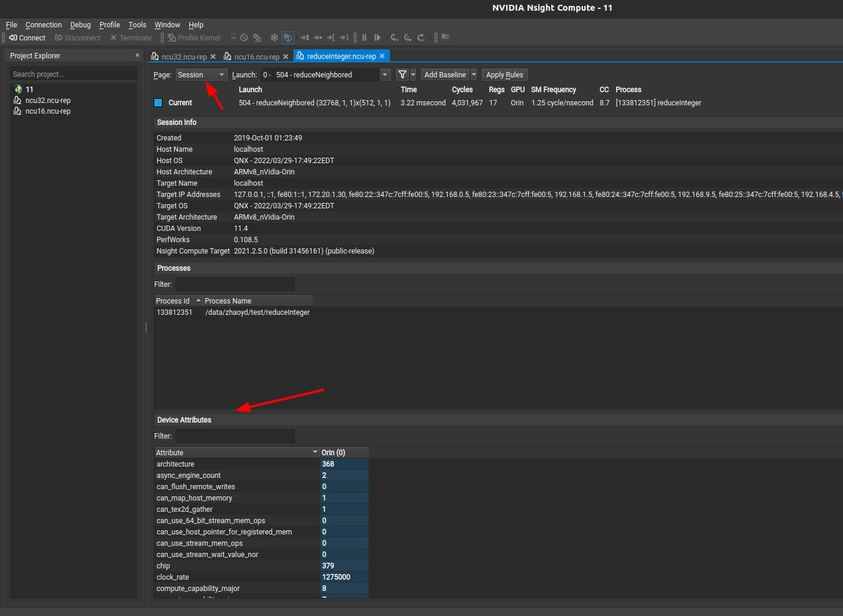The image size is (843, 616).
Task: Open the Profile menu
Action: (110, 24)
